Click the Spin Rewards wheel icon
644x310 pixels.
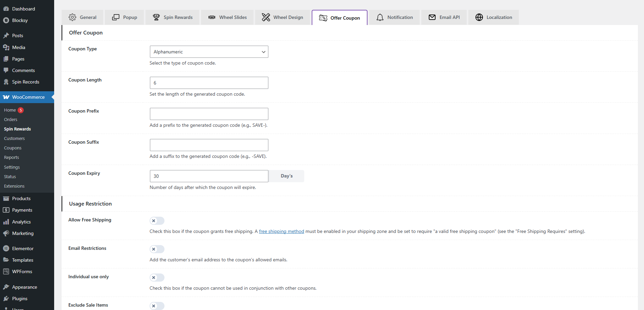coord(156,17)
